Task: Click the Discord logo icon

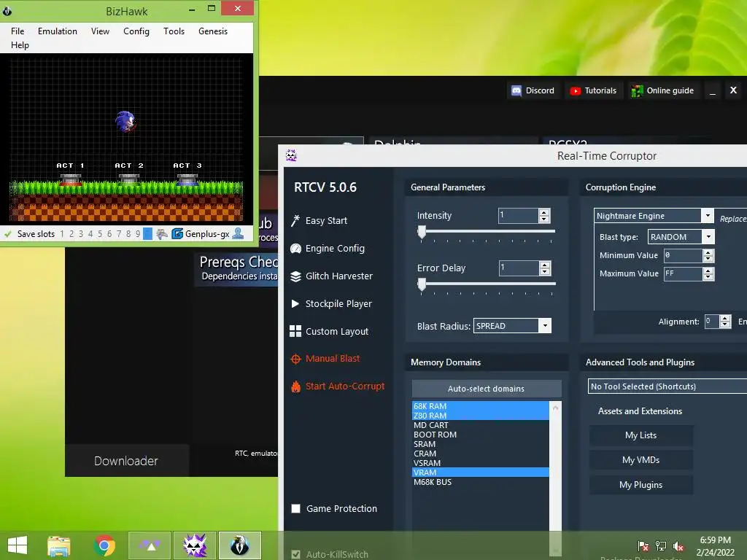Action: 516,90
